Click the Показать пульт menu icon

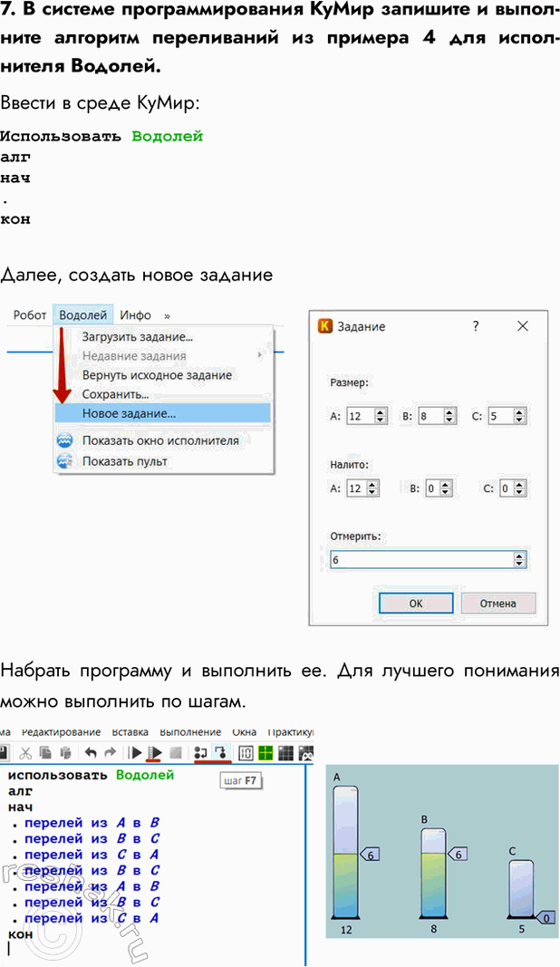point(64,461)
